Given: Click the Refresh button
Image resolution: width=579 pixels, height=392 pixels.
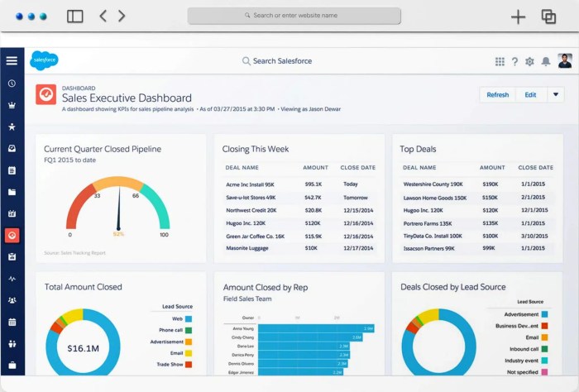Looking at the screenshot, I should point(497,94).
